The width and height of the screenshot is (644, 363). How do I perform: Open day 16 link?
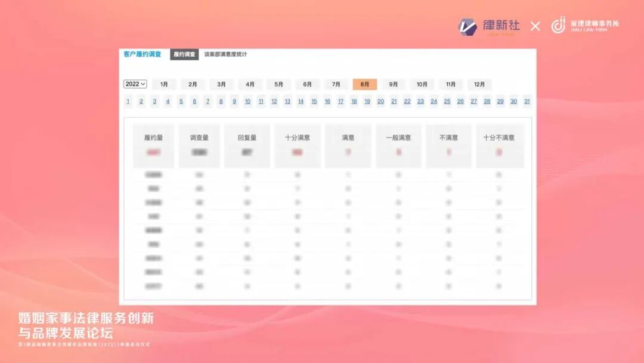point(327,101)
